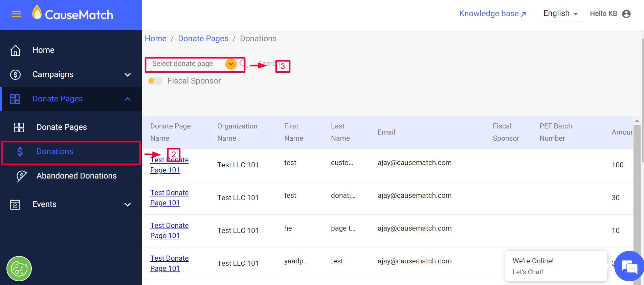Open the English language dropdown
Screen dimensions: 644x285
coord(562,14)
